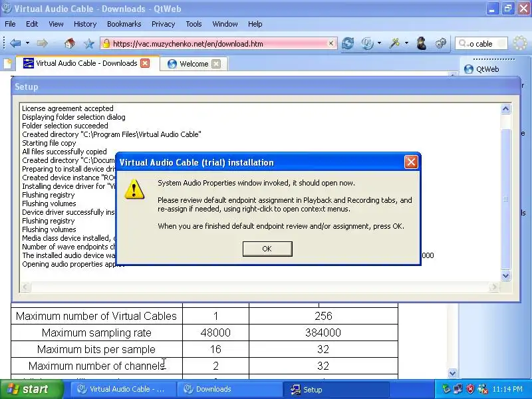Screen dimensions: 532x399
Task: Expand the magic wand dropdown arrow
Action: pos(406,43)
